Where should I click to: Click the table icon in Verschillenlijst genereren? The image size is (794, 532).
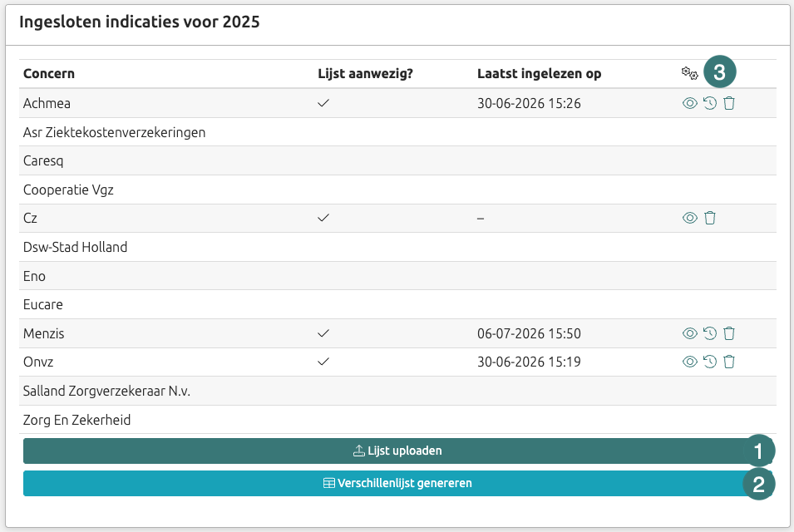coord(328,484)
